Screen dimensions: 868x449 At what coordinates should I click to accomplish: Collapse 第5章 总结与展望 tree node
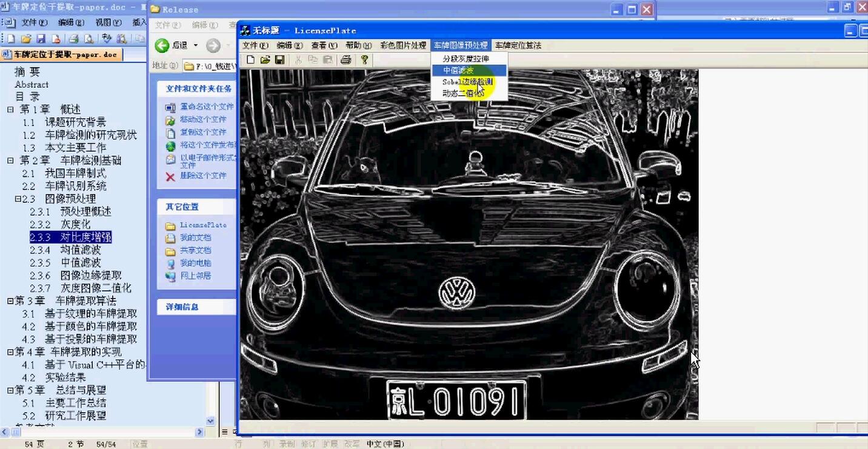pos(10,390)
